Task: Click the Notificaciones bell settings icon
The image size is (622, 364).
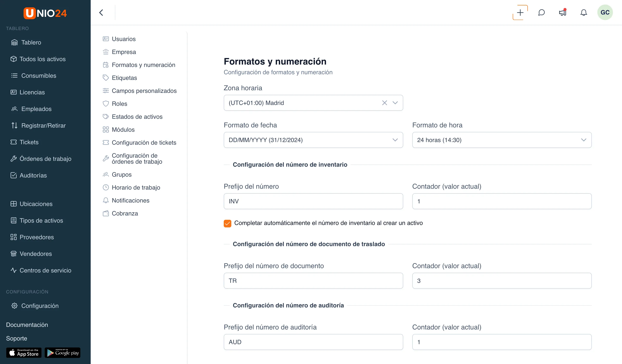Action: (x=106, y=200)
